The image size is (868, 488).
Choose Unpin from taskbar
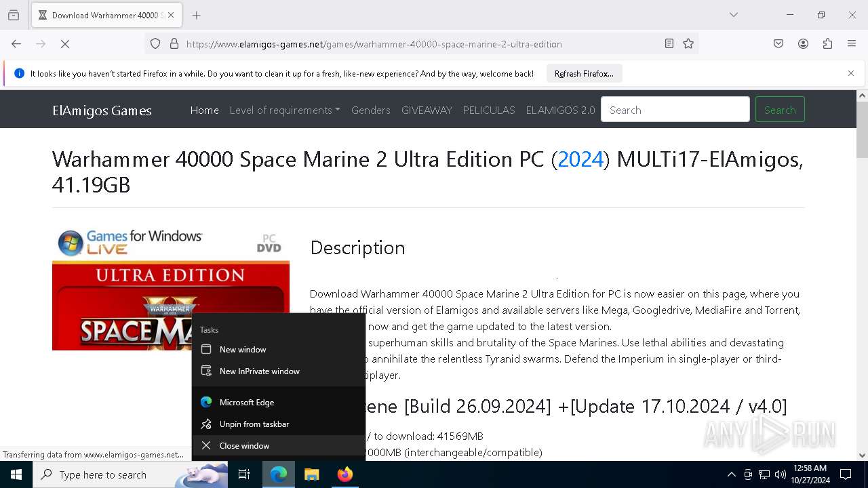click(279, 424)
